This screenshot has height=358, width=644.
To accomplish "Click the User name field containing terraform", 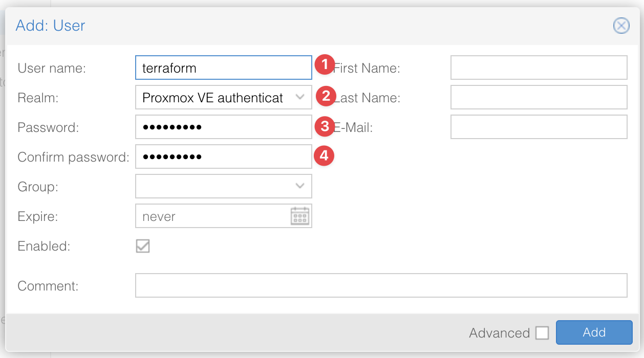I will (x=223, y=67).
